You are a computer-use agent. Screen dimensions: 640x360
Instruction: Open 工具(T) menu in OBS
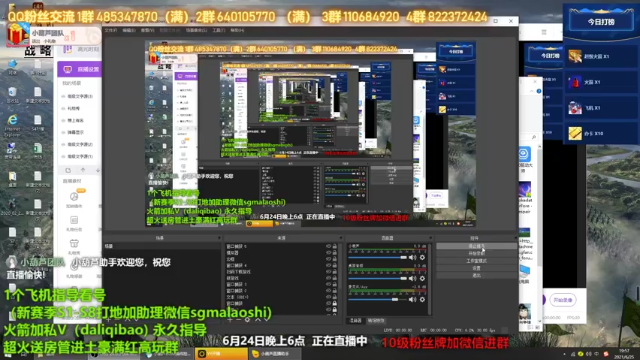pyautogui.click(x=219, y=31)
